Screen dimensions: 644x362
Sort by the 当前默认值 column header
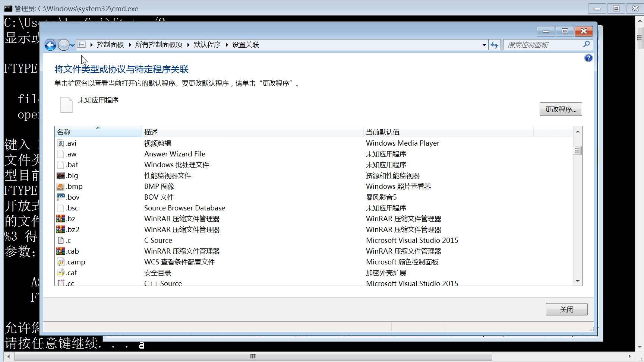click(448, 132)
